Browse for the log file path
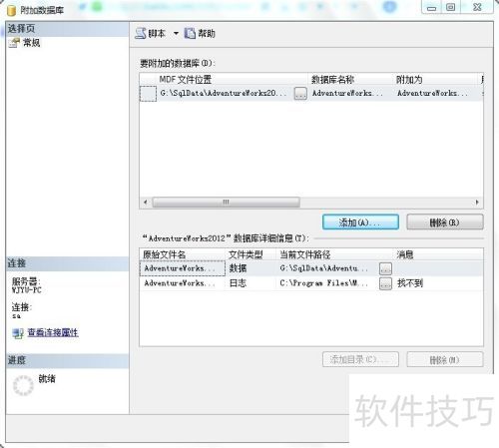Image resolution: width=499 pixels, height=448 pixels. 385,283
